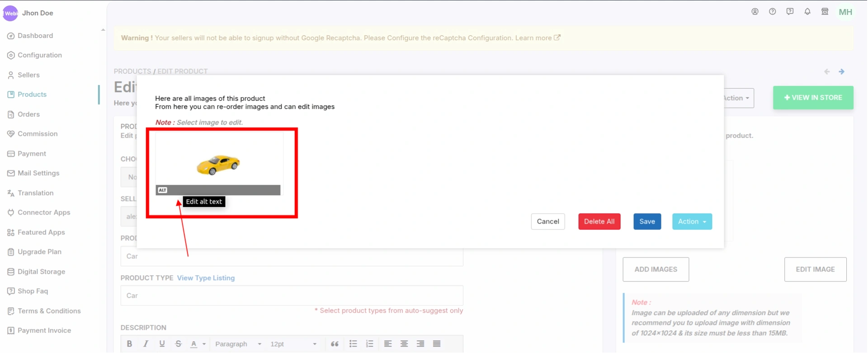Open Featured Apps in the sidebar
Image resolution: width=868 pixels, height=353 pixels.
36,233
